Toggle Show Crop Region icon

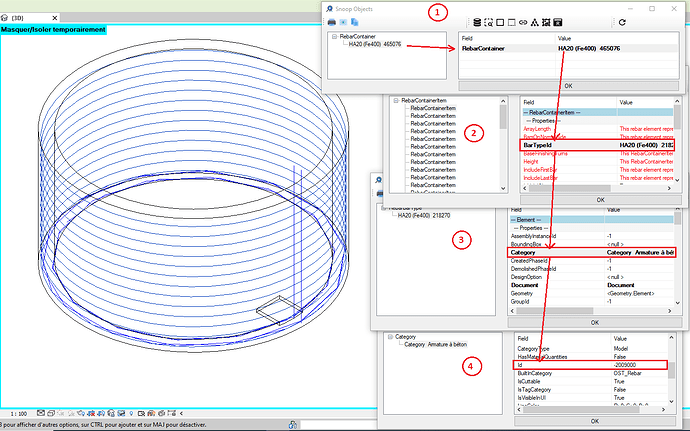tap(101, 413)
